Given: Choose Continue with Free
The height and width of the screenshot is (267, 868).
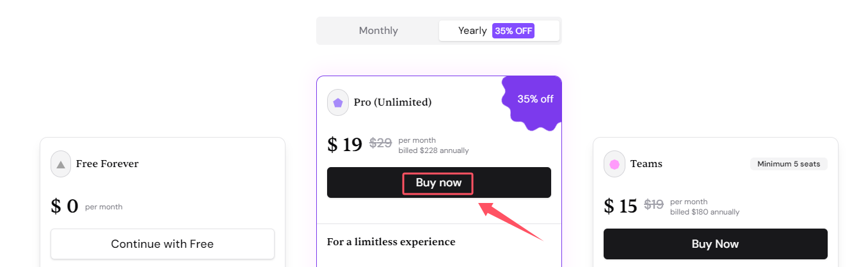Looking at the screenshot, I should pyautogui.click(x=163, y=244).
